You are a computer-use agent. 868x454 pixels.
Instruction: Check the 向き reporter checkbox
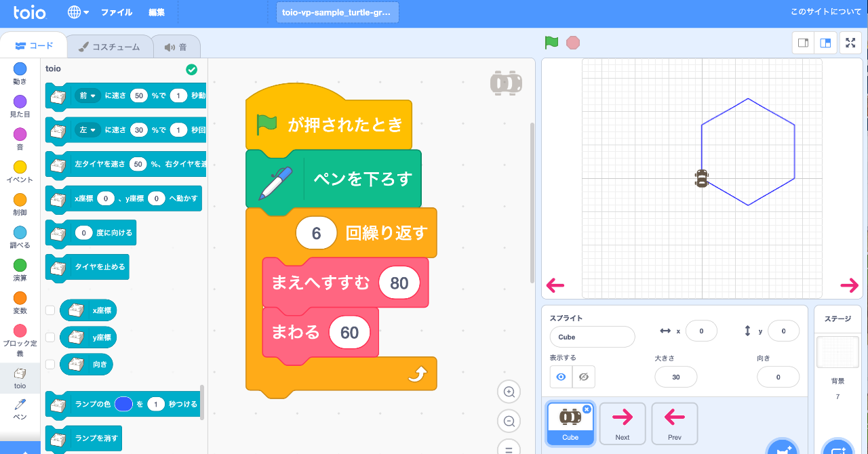tap(50, 364)
